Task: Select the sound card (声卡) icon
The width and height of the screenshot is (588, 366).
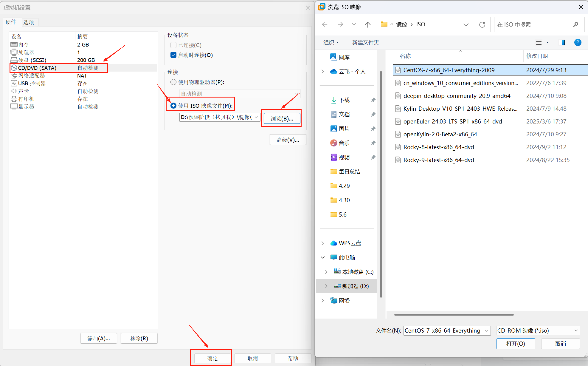Action: click(x=14, y=91)
